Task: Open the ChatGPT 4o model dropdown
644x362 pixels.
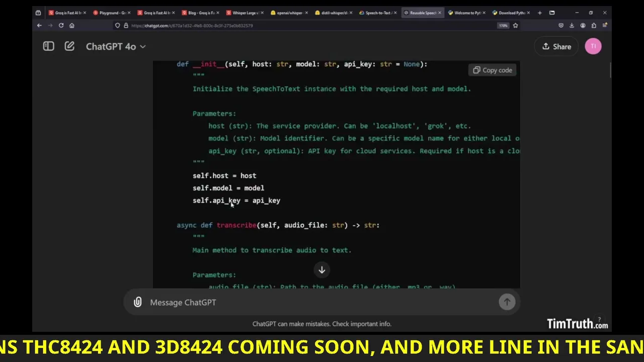Action: point(116,46)
